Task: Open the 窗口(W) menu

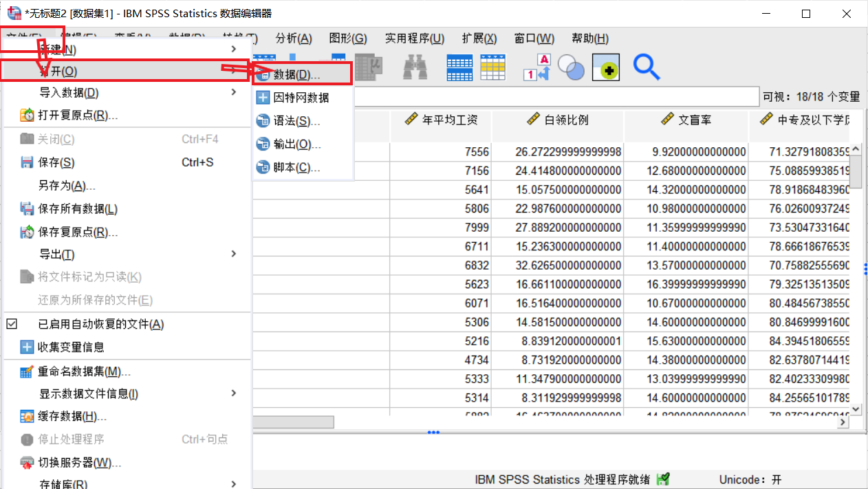Action: click(534, 39)
